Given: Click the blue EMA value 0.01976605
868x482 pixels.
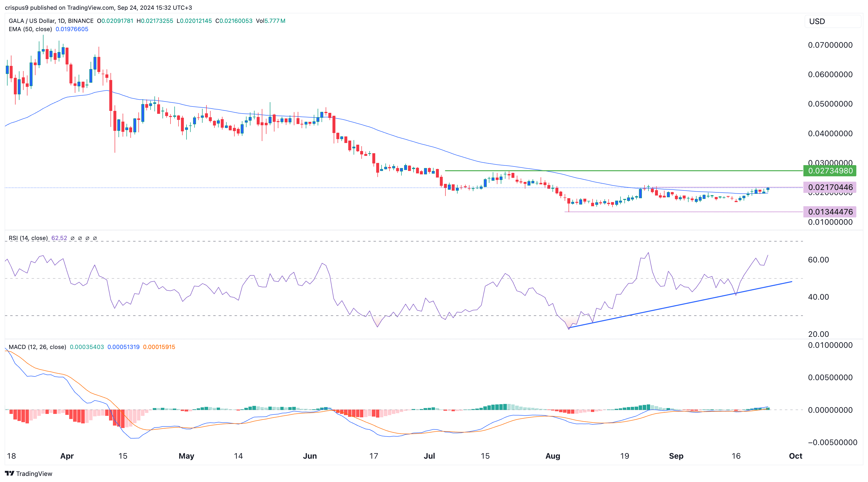Looking at the screenshot, I should 72,29.
